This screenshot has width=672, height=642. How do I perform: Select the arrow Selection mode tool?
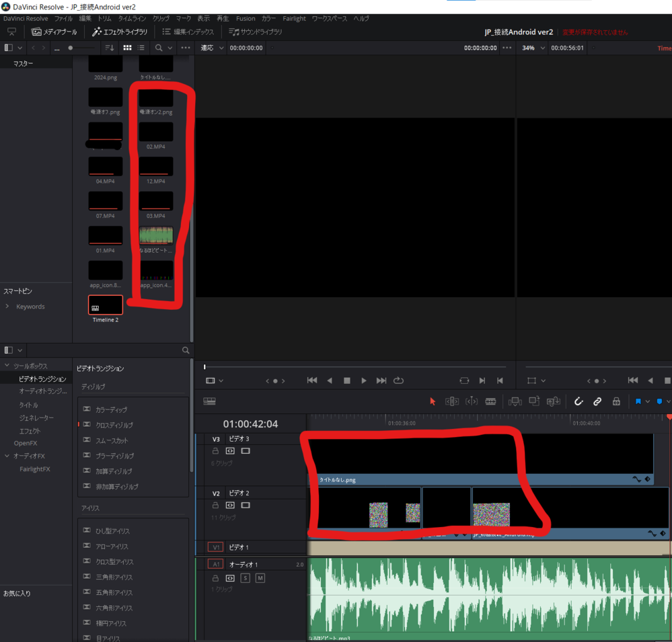(x=433, y=401)
